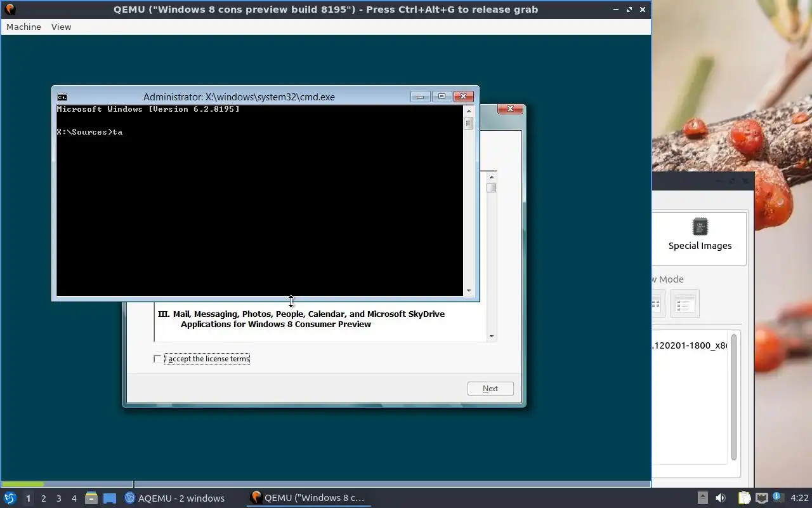Select the list view mode icon in AQEMU
The width and height of the screenshot is (812, 508).
click(684, 304)
